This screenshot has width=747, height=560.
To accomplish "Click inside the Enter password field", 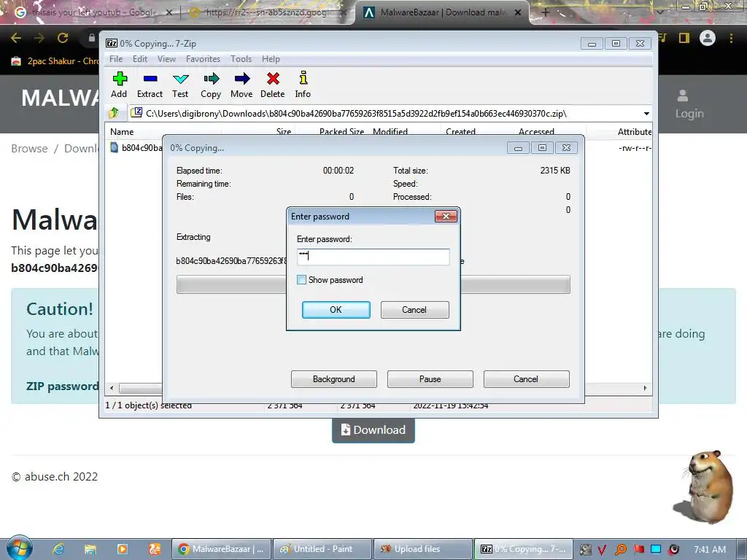I will click(x=373, y=257).
